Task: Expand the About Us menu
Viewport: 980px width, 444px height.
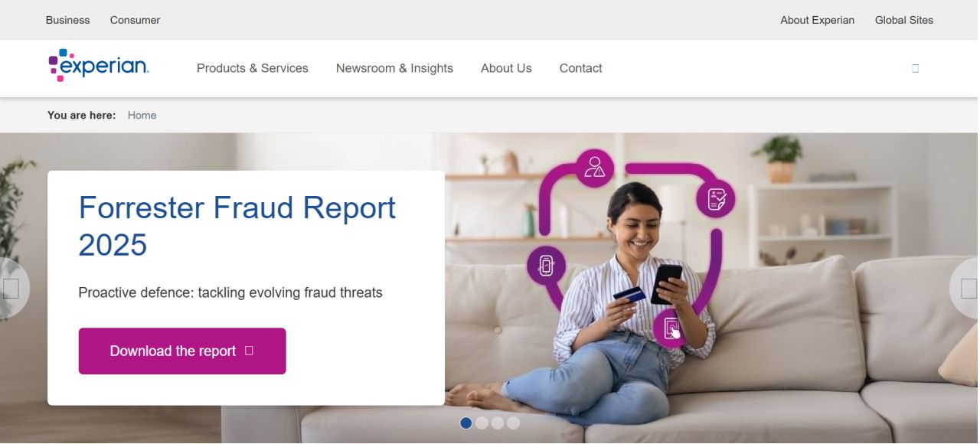Action: (x=506, y=68)
